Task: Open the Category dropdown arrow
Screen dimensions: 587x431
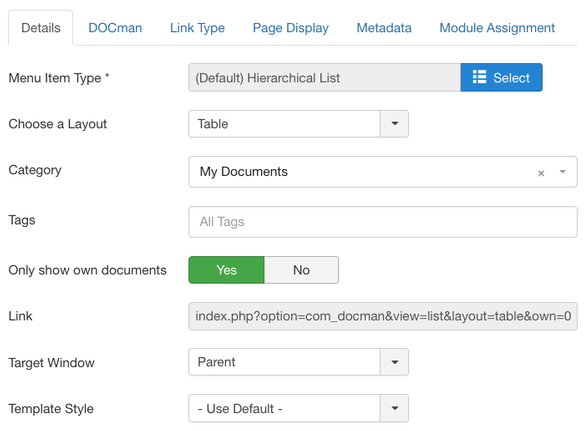Action: tap(562, 172)
